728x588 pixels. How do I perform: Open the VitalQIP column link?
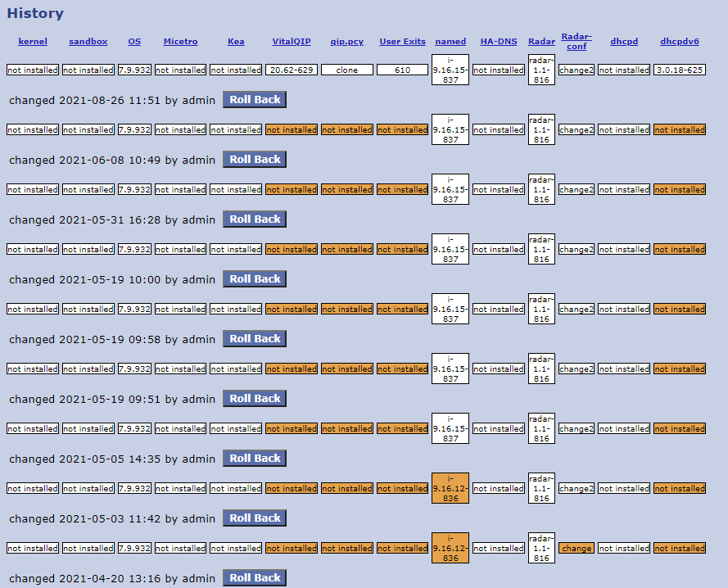coord(292,42)
